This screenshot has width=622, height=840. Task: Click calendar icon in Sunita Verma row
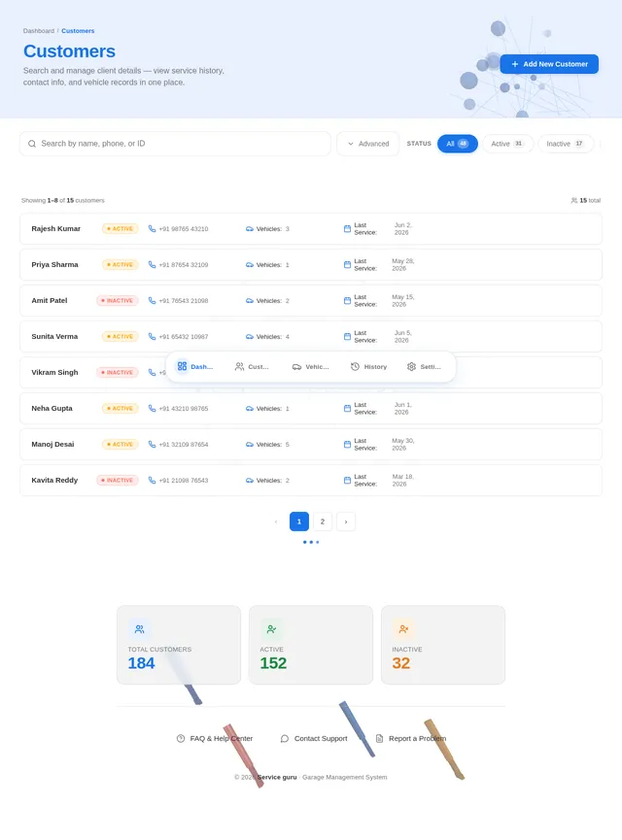click(x=347, y=336)
